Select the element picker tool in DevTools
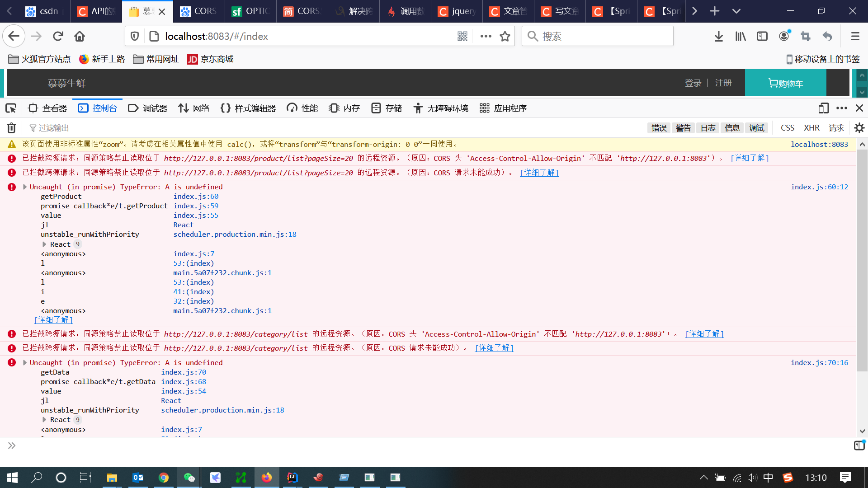Image resolution: width=868 pixels, height=488 pixels. click(10, 108)
